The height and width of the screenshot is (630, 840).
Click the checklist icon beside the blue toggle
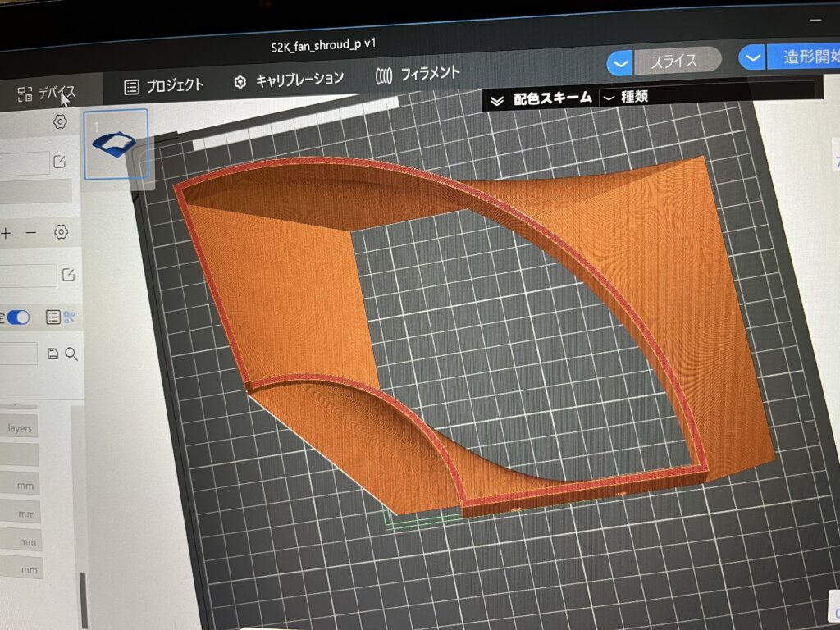[x=52, y=317]
